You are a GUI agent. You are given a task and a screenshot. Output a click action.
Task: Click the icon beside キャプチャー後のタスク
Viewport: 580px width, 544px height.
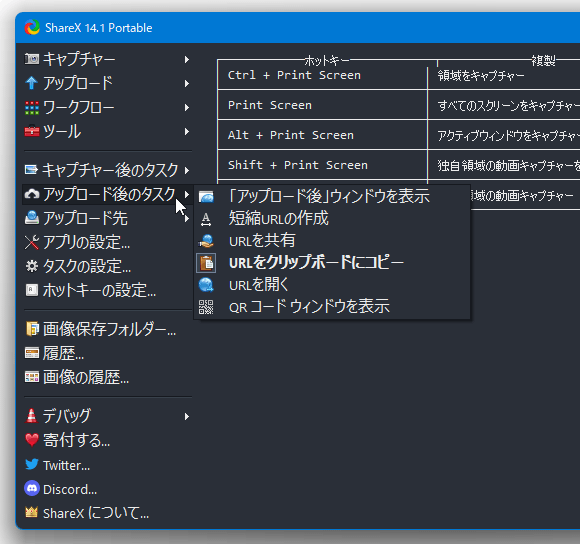(x=31, y=170)
